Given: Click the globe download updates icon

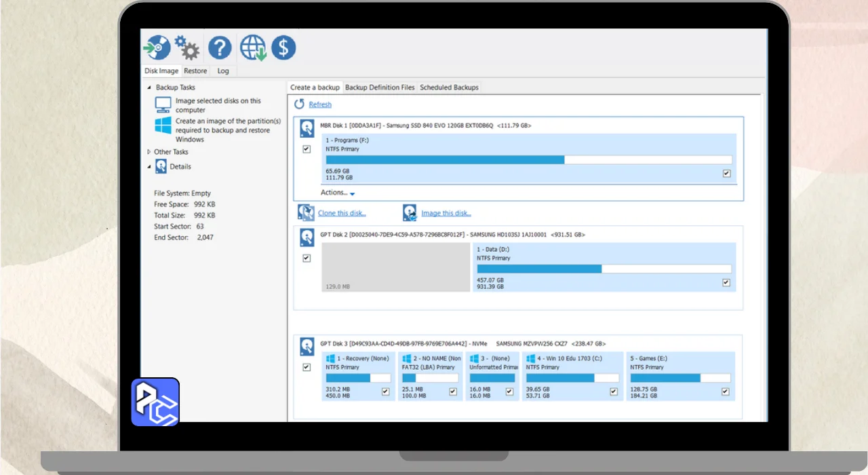Looking at the screenshot, I should click(253, 48).
